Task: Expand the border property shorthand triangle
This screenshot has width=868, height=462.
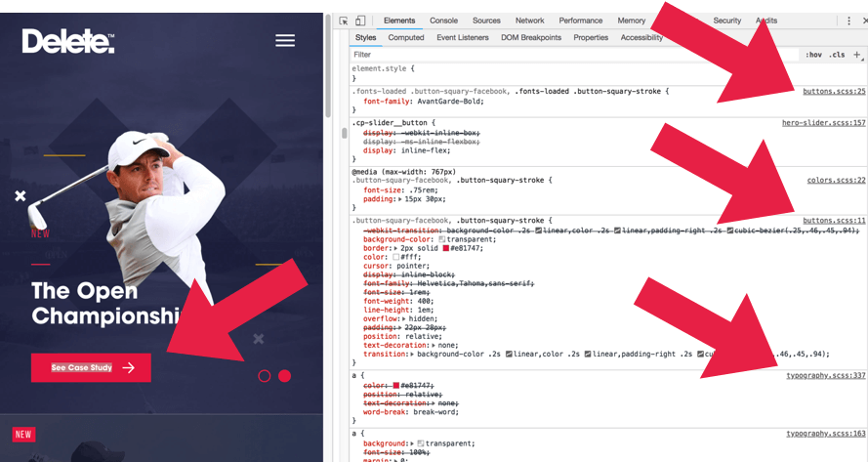Action: coord(394,249)
